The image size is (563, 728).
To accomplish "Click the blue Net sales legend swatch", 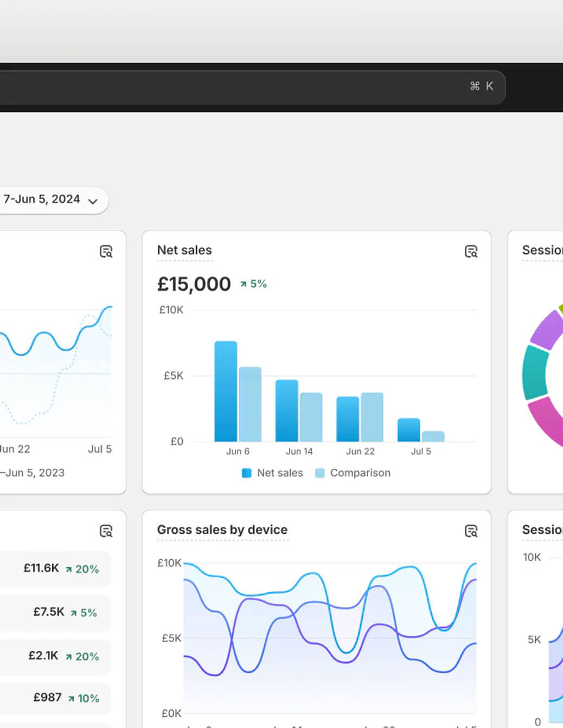I will click(246, 472).
